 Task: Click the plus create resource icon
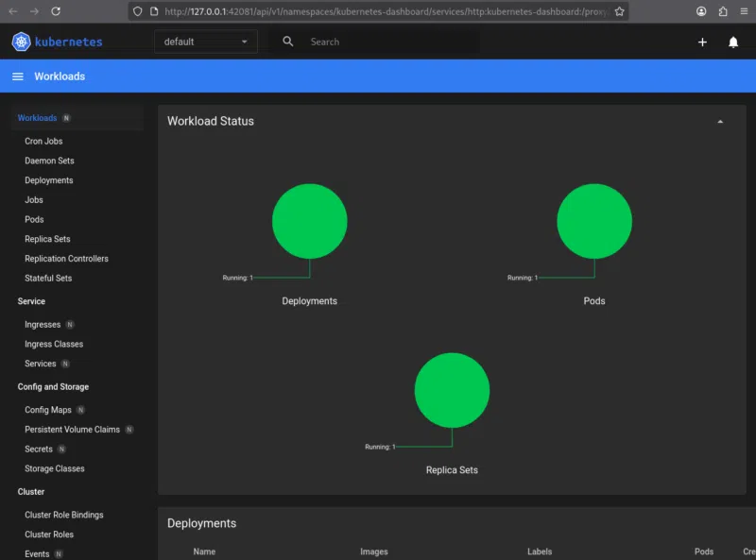tap(702, 42)
